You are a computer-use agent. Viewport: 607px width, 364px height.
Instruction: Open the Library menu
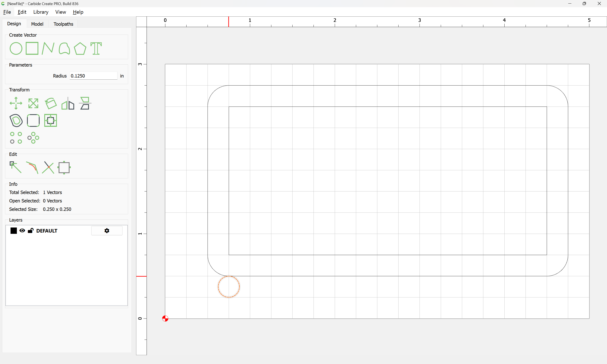coord(41,12)
